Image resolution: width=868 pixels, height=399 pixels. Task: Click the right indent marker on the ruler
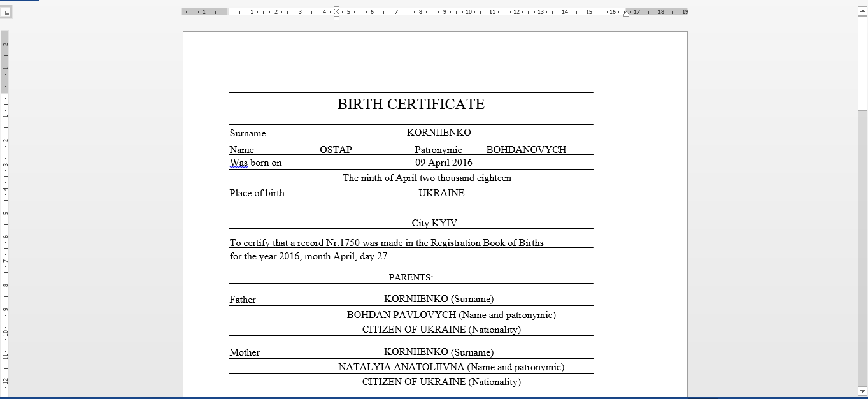626,14
